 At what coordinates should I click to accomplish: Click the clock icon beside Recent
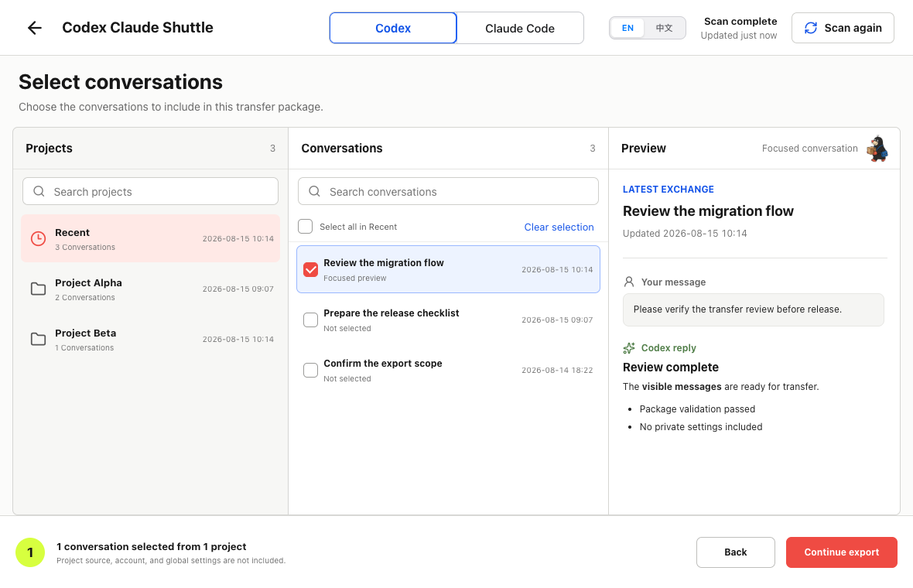point(39,239)
